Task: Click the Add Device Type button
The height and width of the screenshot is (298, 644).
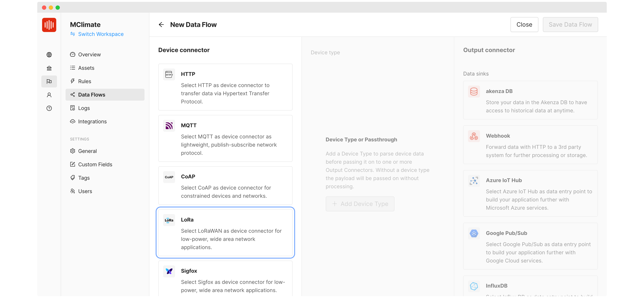Action: coord(360,204)
